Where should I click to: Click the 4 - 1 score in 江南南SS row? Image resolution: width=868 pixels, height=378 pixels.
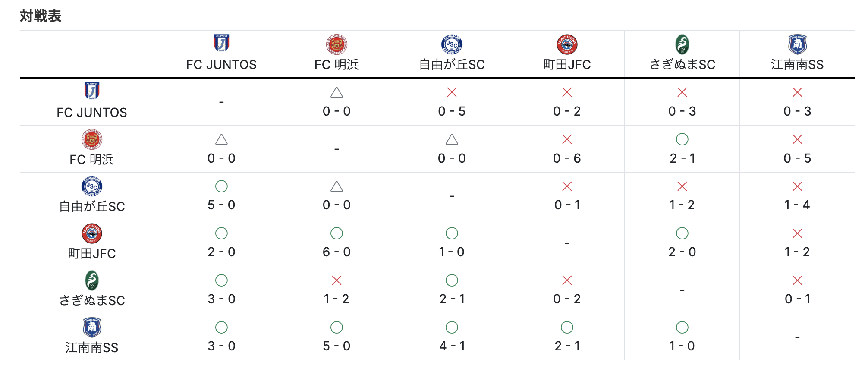coord(452,346)
